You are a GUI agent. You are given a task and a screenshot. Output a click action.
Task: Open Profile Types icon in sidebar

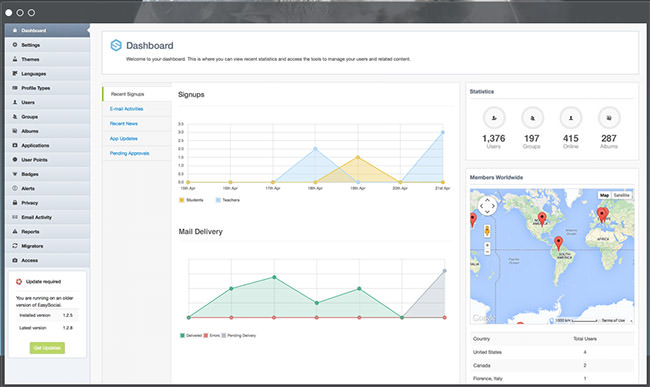(x=15, y=88)
